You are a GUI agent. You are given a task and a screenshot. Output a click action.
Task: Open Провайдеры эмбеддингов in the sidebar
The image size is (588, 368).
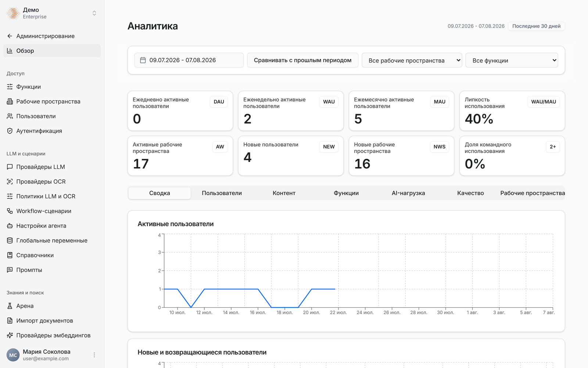click(52, 336)
